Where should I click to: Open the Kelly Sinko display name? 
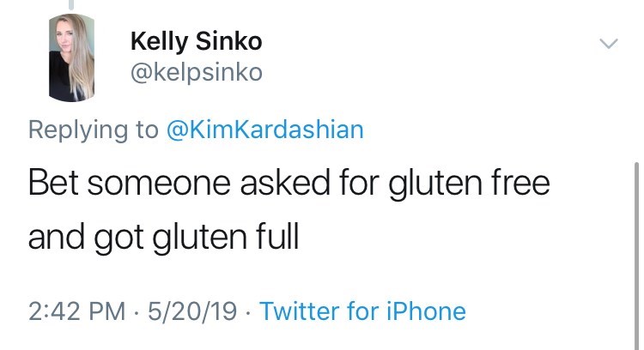point(196,40)
